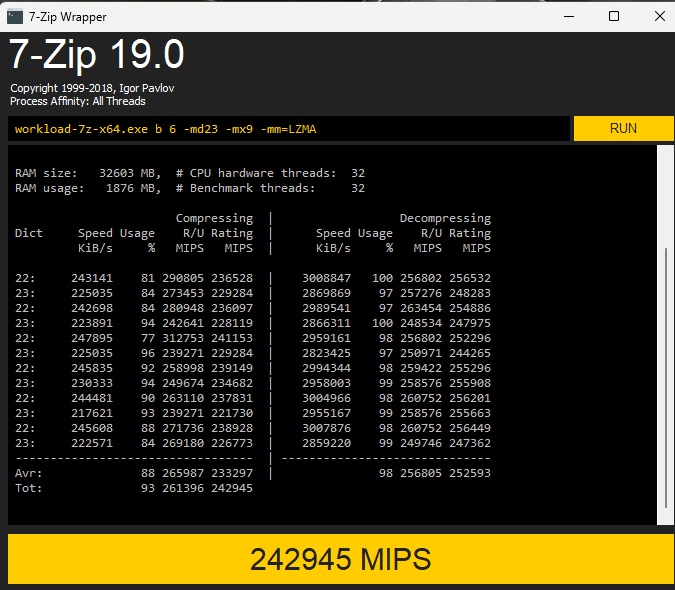Screen dimensions: 675x590
Task: Click compressing speed value 244481
Action: (x=92, y=398)
